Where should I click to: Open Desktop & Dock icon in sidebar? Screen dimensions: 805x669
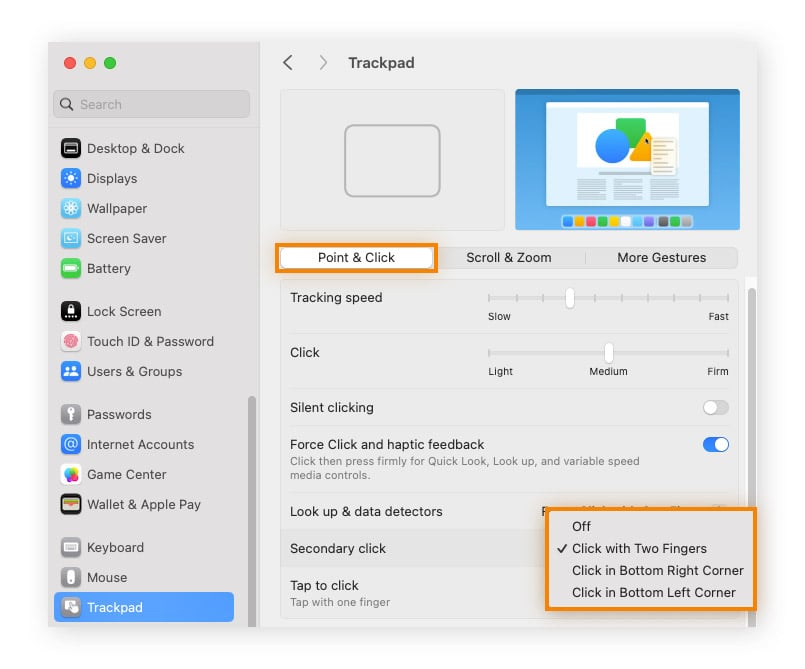click(x=71, y=148)
